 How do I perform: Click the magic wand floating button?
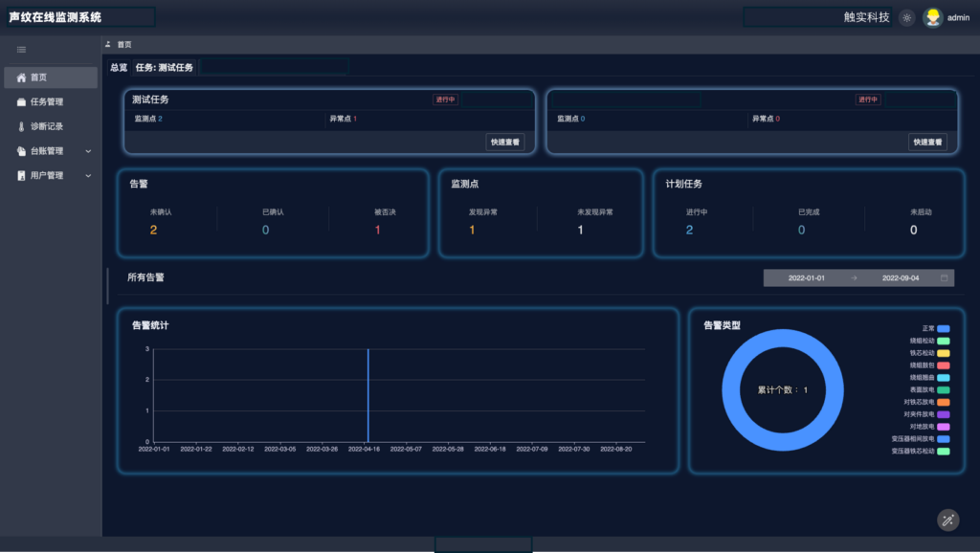click(x=947, y=520)
